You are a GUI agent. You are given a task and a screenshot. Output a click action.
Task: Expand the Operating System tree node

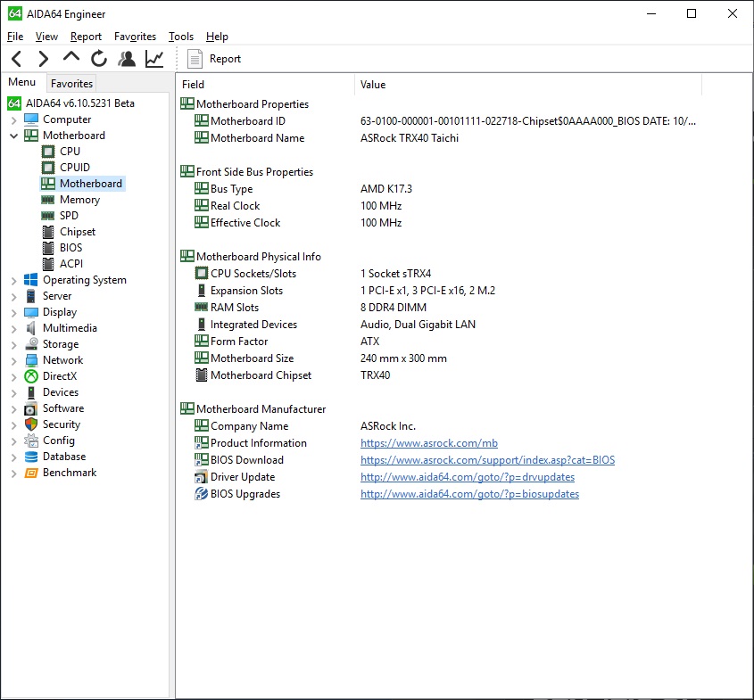(13, 280)
